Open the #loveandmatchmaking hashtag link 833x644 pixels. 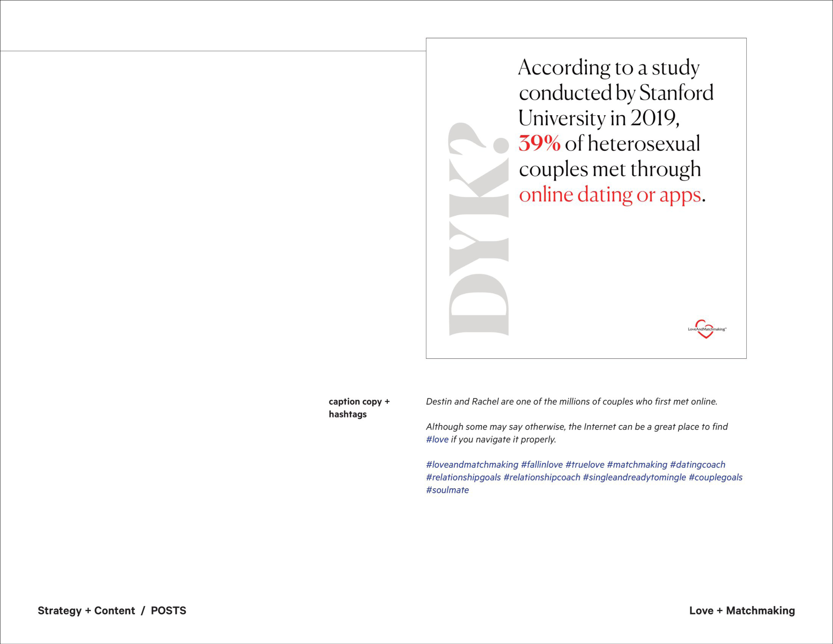(x=472, y=465)
